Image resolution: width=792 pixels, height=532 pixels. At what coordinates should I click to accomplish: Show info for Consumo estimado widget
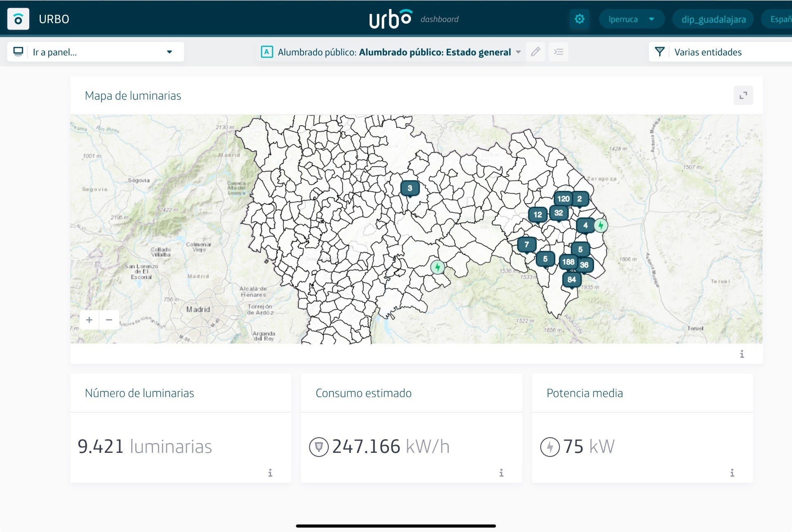[x=501, y=473]
